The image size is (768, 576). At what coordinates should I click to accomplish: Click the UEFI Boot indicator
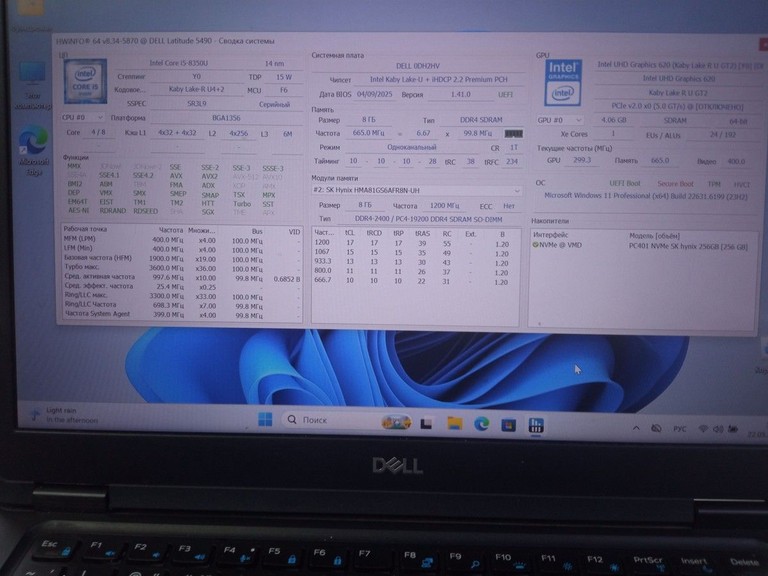(x=624, y=183)
